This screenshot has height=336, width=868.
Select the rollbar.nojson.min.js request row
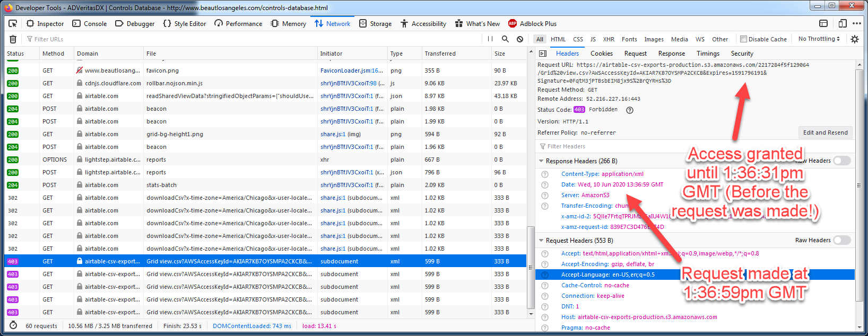click(265, 83)
